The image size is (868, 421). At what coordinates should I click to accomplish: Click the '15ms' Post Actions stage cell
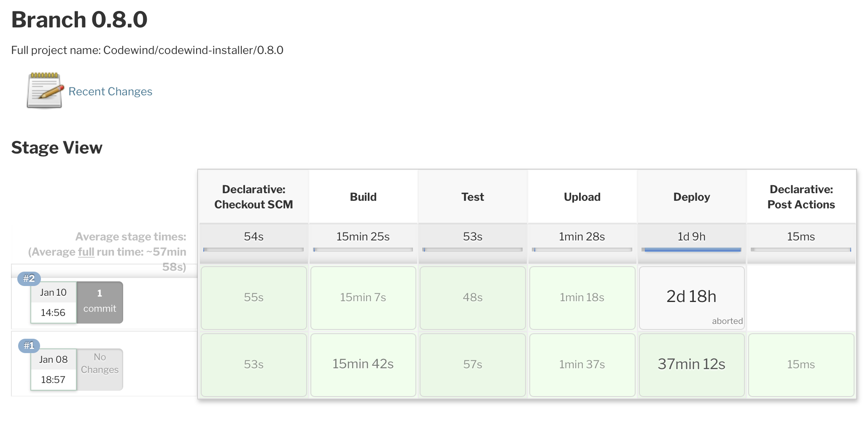[x=801, y=364]
